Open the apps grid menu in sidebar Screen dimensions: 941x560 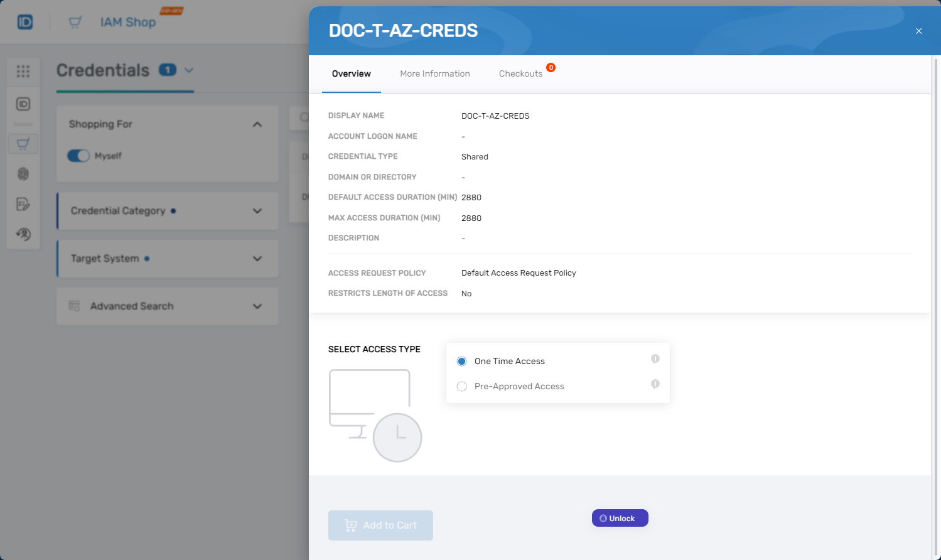click(x=23, y=71)
